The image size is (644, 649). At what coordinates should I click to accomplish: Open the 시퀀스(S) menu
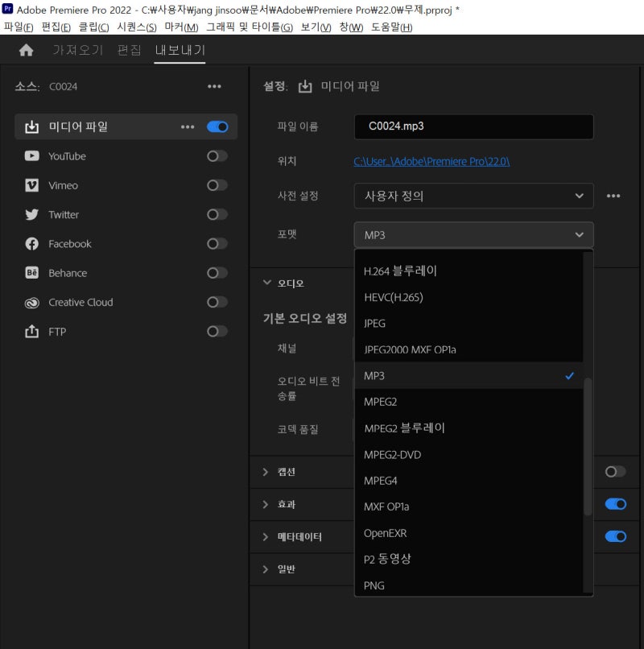(x=137, y=27)
